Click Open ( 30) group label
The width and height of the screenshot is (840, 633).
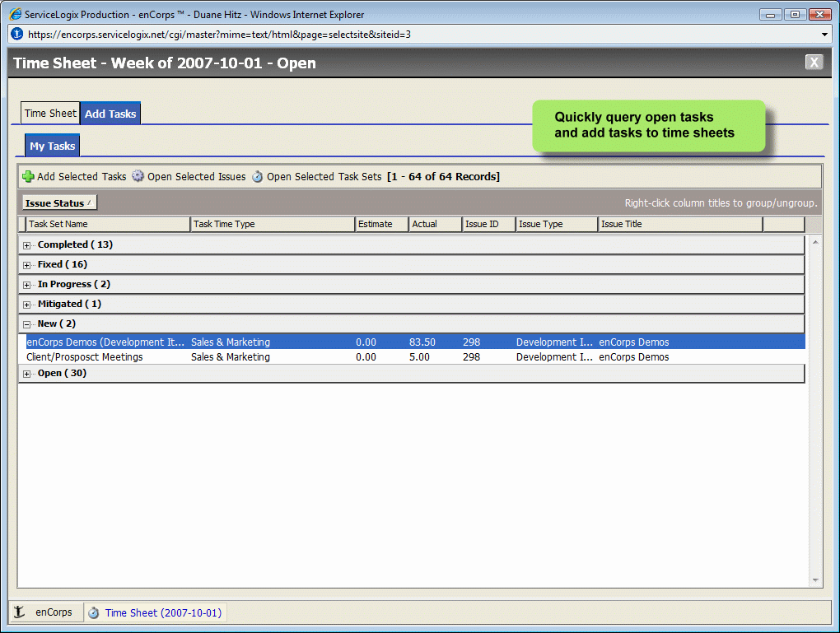coord(62,373)
